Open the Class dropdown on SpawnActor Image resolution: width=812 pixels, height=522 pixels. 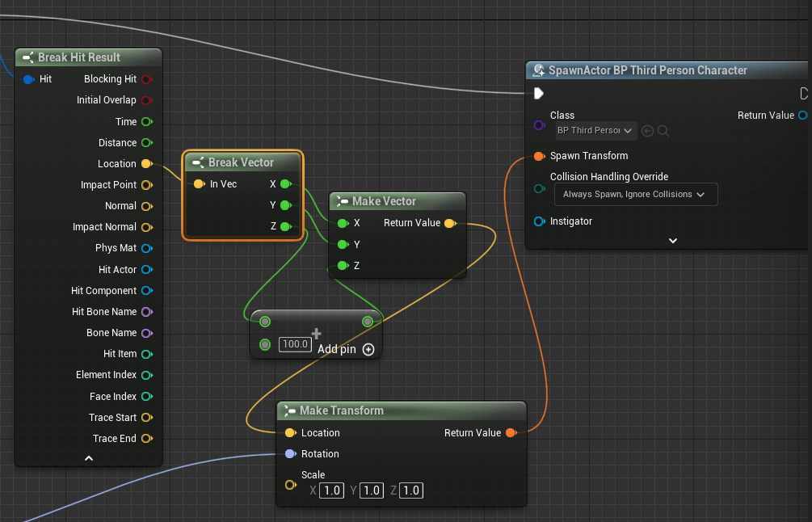coord(594,131)
